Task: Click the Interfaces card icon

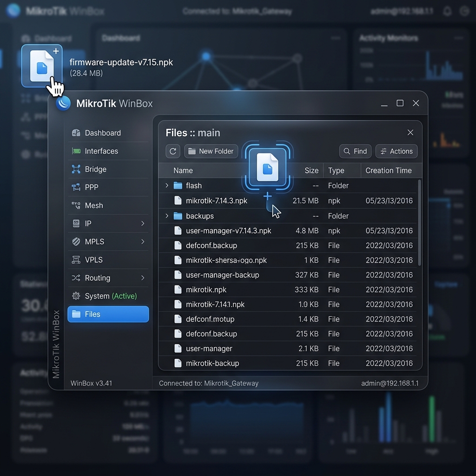Action: [x=76, y=151]
